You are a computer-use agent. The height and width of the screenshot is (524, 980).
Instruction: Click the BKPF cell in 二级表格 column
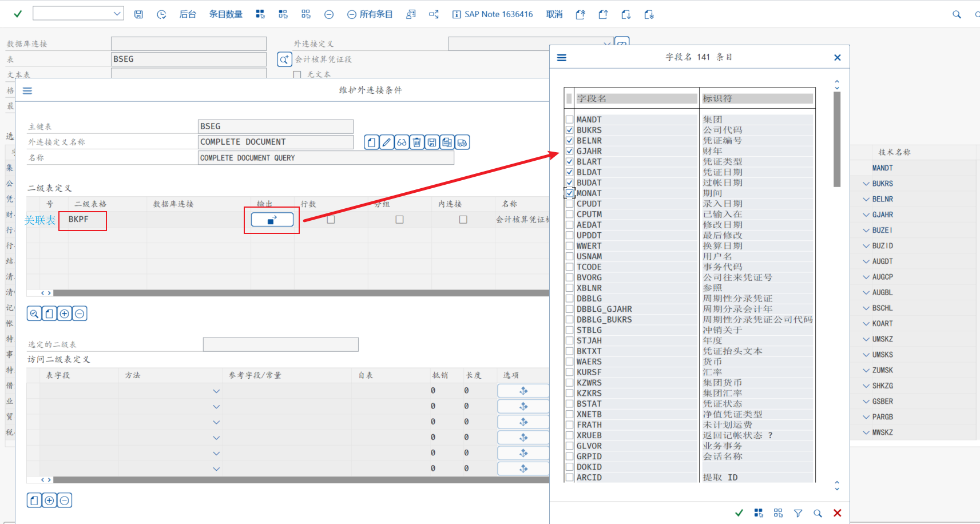(107, 220)
